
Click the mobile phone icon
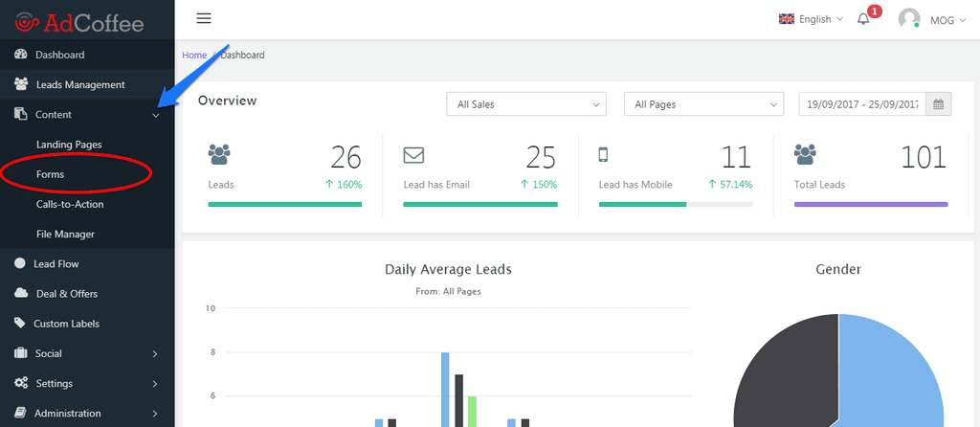[603, 154]
